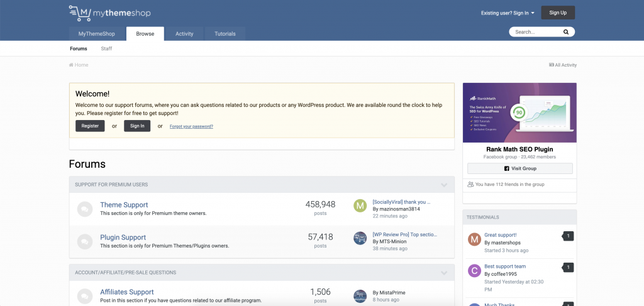Click the Sign In button in the Welcome box

tap(137, 126)
